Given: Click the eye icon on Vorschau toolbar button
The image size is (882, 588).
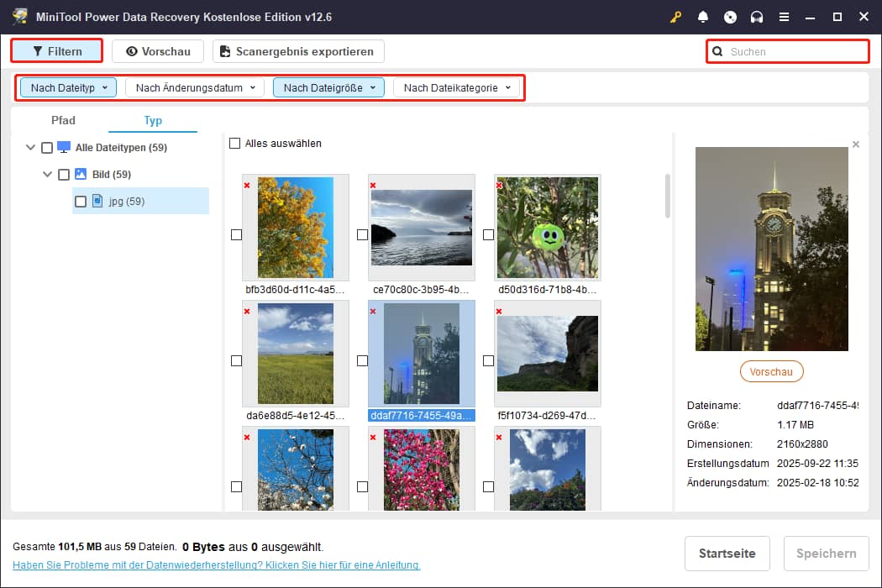Looking at the screenshot, I should click(130, 51).
